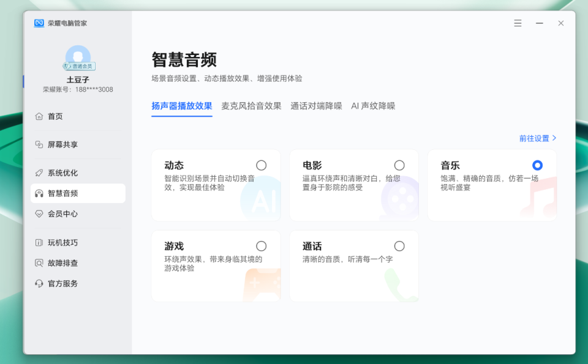Viewport: 588px width, 364px height.
Task: Click the rocket icon beside 系统优化
Action: (x=39, y=173)
